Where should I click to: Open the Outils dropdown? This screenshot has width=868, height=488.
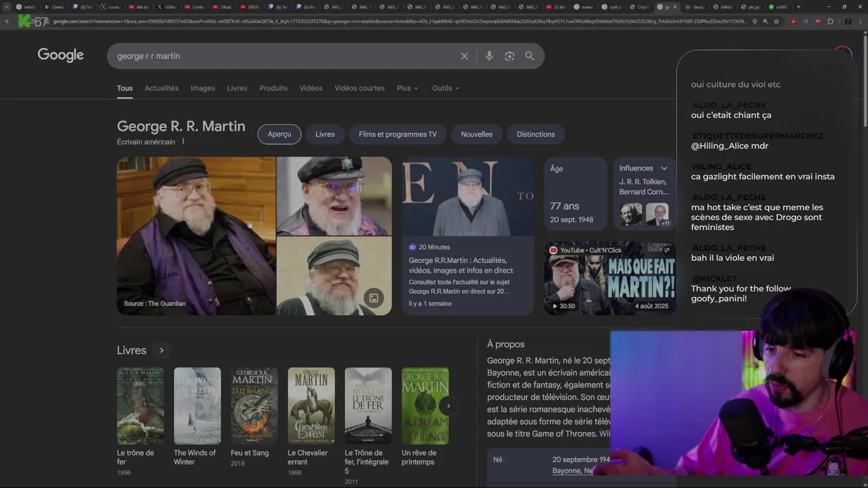446,88
